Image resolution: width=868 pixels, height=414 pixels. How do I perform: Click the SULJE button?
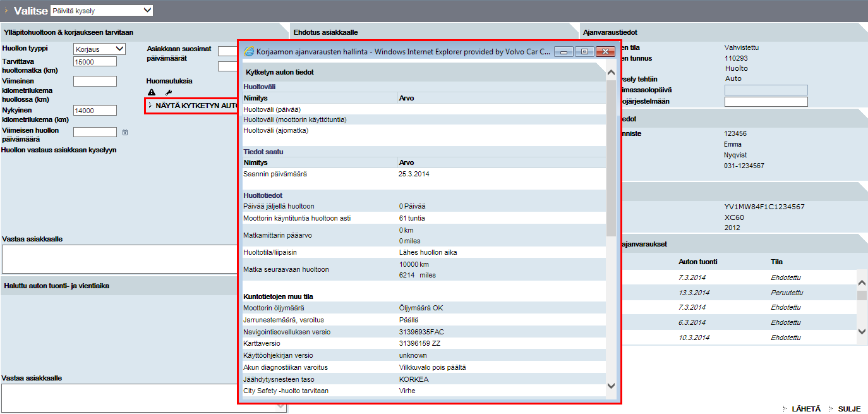(850, 409)
